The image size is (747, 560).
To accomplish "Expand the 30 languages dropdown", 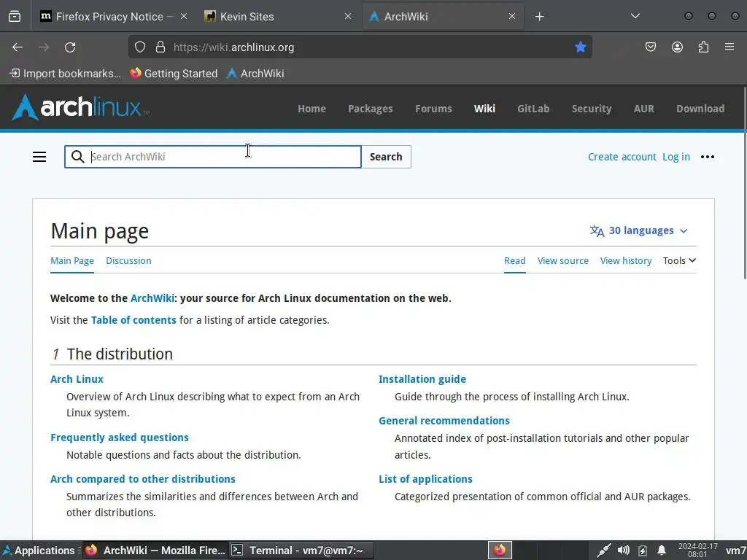I will pyautogui.click(x=638, y=230).
